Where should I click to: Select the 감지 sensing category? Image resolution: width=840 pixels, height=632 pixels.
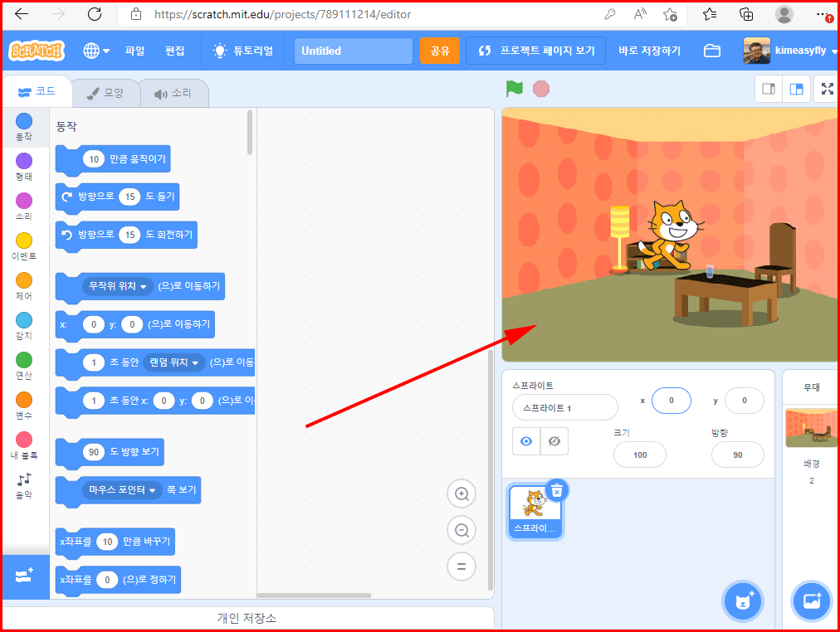(x=24, y=325)
